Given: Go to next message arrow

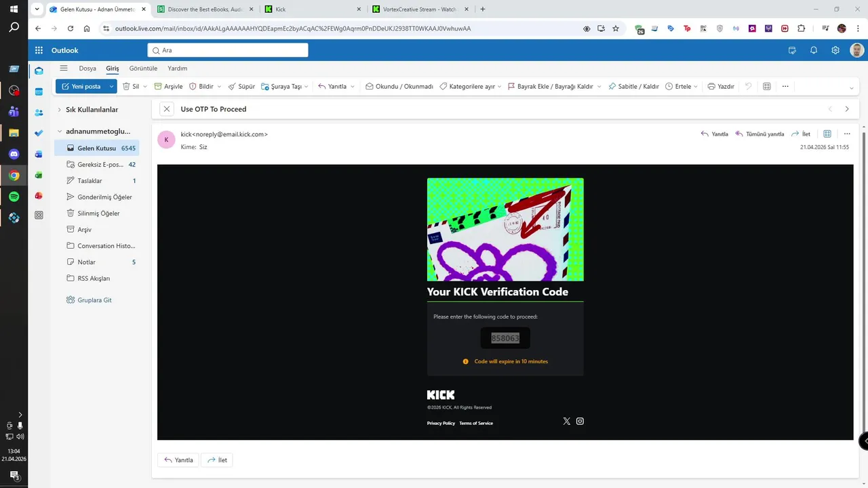Looking at the screenshot, I should click(847, 109).
